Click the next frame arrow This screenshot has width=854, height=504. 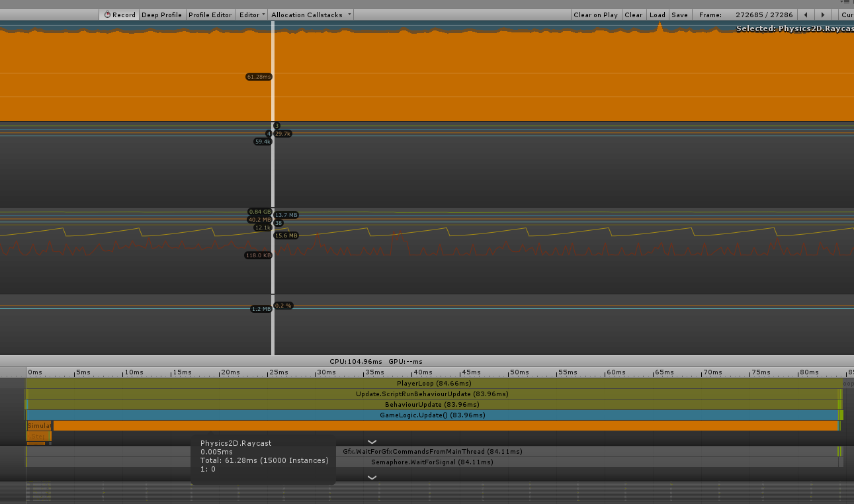click(822, 14)
